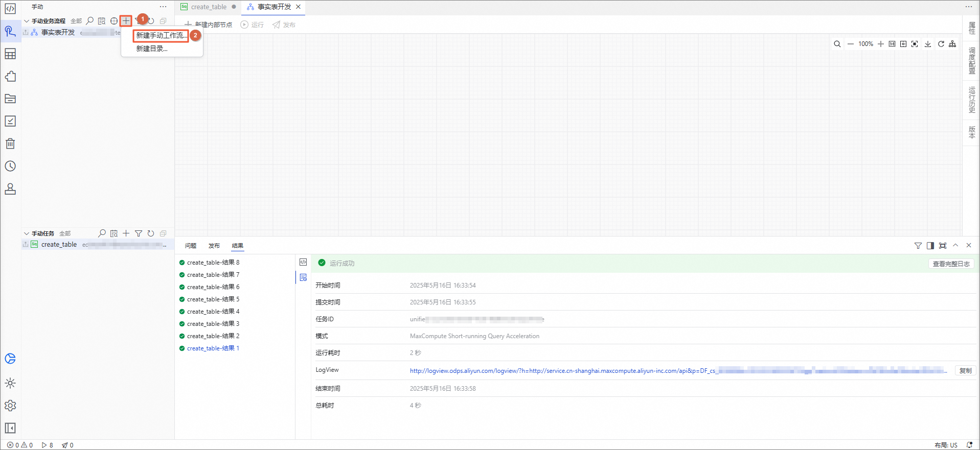
Task: Fit the workflow canvas to screen
Action: pyautogui.click(x=903, y=44)
